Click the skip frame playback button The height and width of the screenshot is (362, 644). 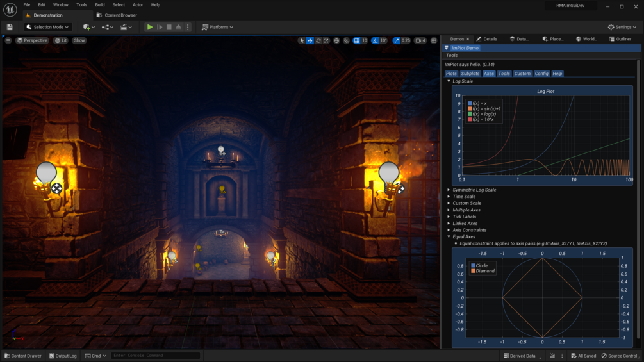point(160,27)
